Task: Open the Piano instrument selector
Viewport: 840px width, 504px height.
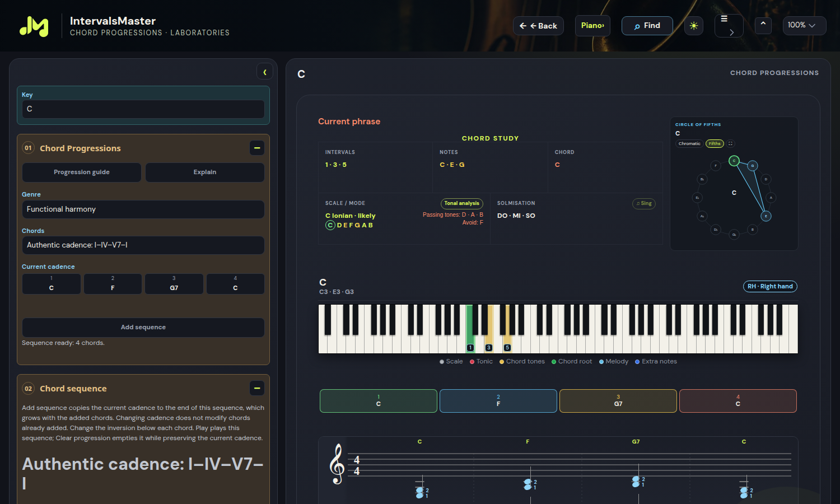Action: [x=592, y=25]
